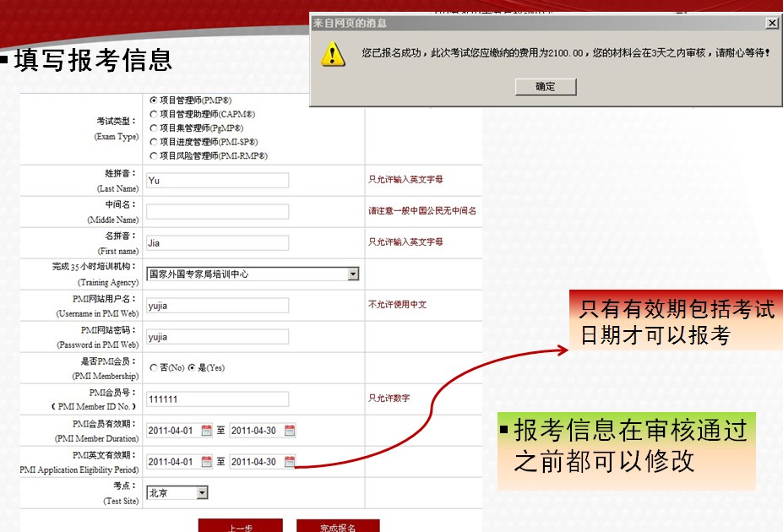Select the 项目管理助理师(CAPM®) exam type
Screen dimensions: 783x532
coord(154,113)
